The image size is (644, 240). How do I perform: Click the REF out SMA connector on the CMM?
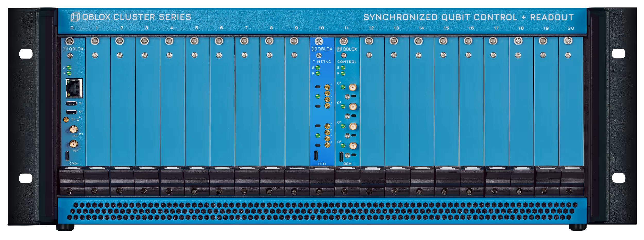(x=74, y=129)
